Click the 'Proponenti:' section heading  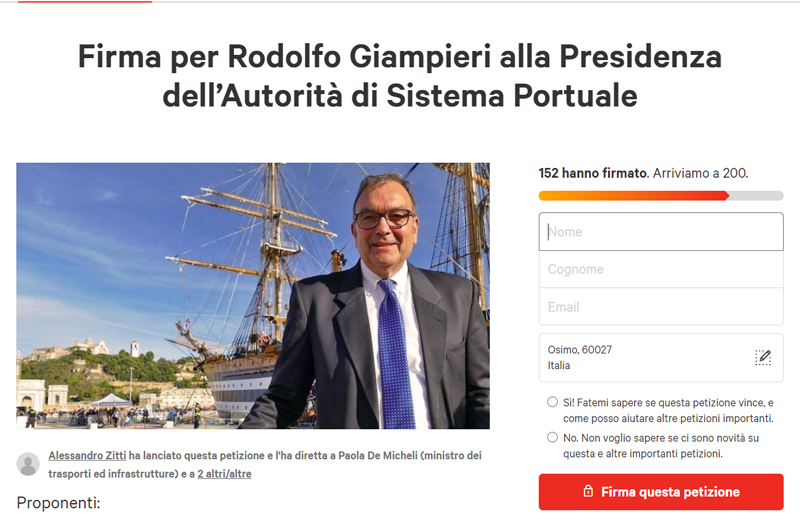[59, 502]
